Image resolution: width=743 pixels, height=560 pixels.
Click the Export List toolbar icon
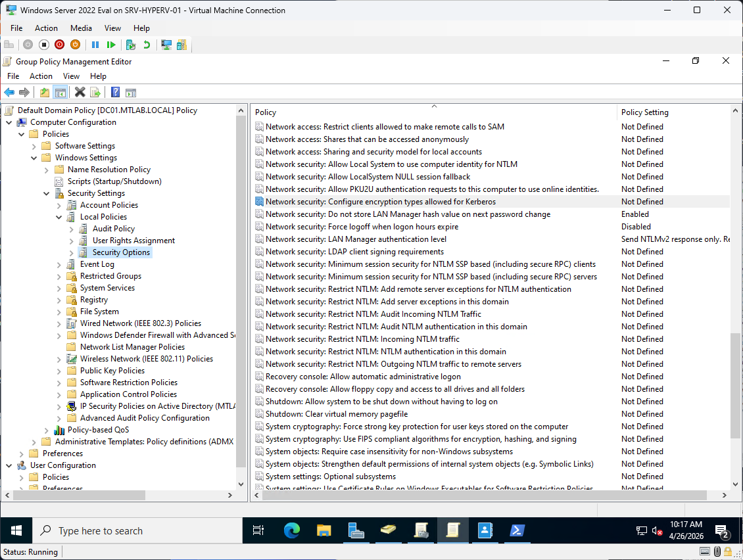click(95, 93)
